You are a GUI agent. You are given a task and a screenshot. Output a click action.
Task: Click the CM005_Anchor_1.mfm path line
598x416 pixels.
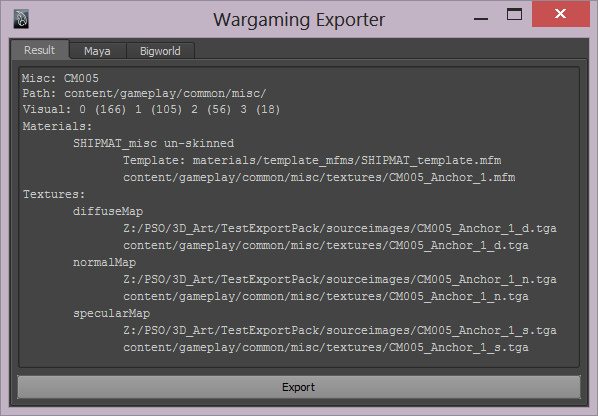coord(319,177)
